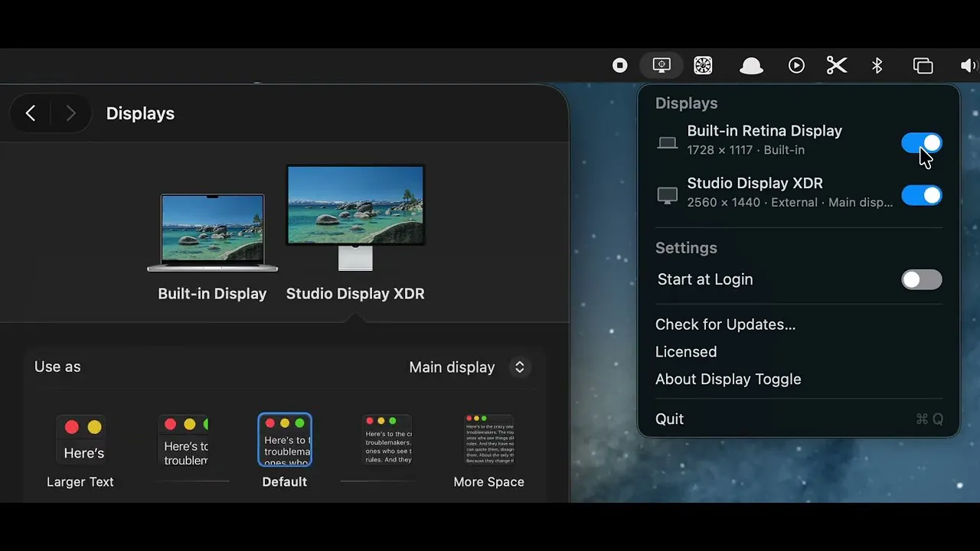Select the Built-in Display thumbnail
This screenshot has width=980, height=551.
212,232
